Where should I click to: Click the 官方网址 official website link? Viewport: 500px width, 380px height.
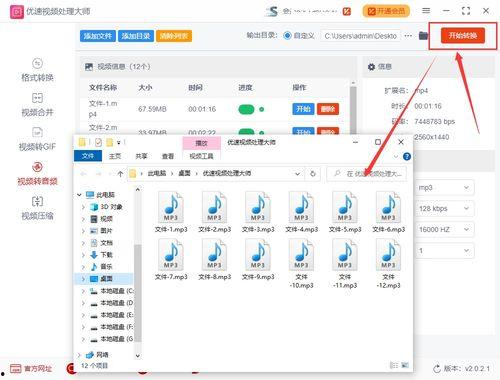click(31, 369)
